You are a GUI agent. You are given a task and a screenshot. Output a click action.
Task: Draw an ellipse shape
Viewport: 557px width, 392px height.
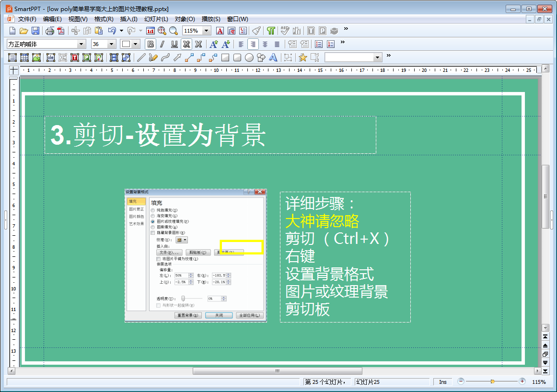click(x=249, y=57)
